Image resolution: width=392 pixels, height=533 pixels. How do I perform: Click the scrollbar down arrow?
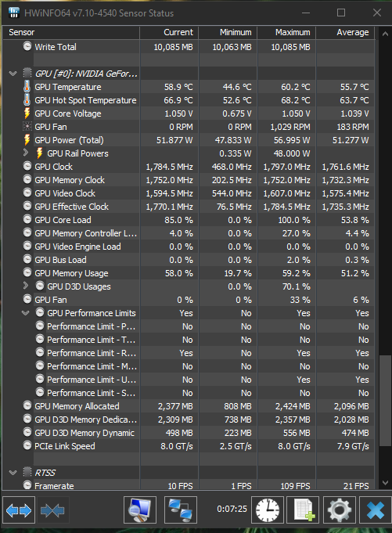(x=385, y=483)
